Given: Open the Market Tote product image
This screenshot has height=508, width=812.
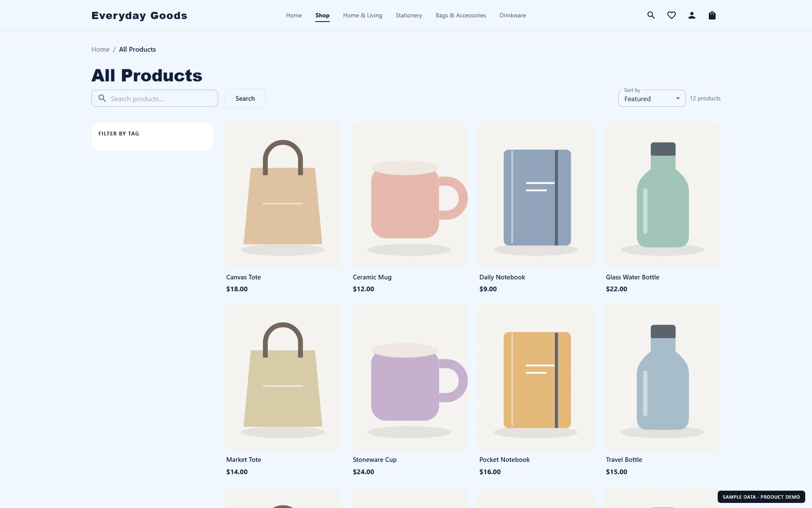Looking at the screenshot, I should tap(283, 378).
